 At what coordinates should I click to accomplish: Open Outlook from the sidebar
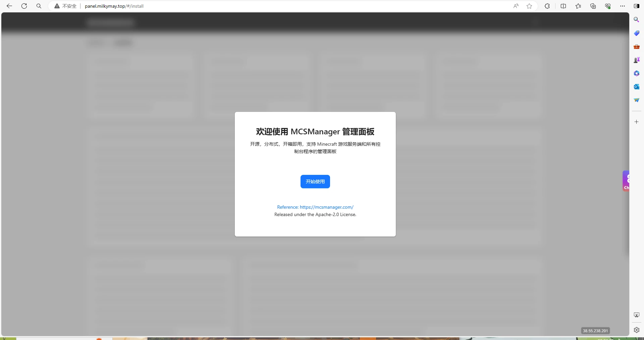click(636, 87)
